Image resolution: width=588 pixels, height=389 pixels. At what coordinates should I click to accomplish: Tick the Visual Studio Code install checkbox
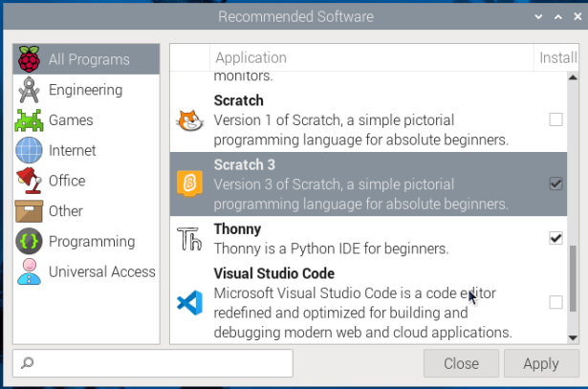[555, 302]
